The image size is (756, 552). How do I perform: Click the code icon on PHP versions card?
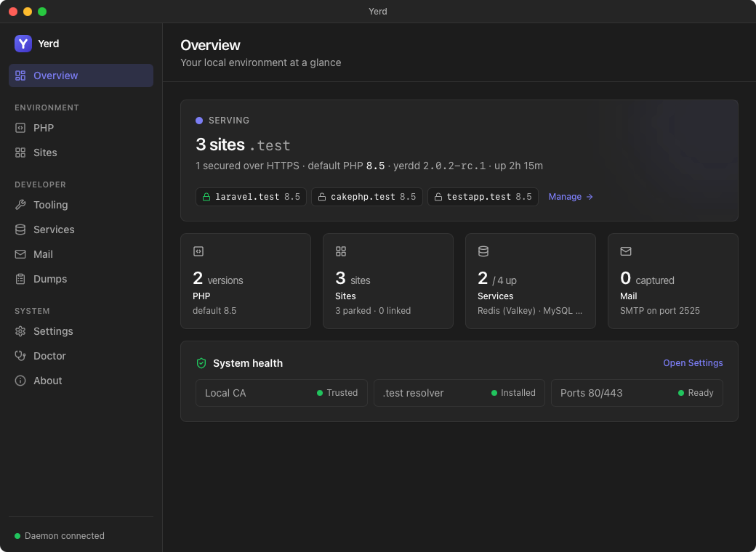[x=198, y=251]
